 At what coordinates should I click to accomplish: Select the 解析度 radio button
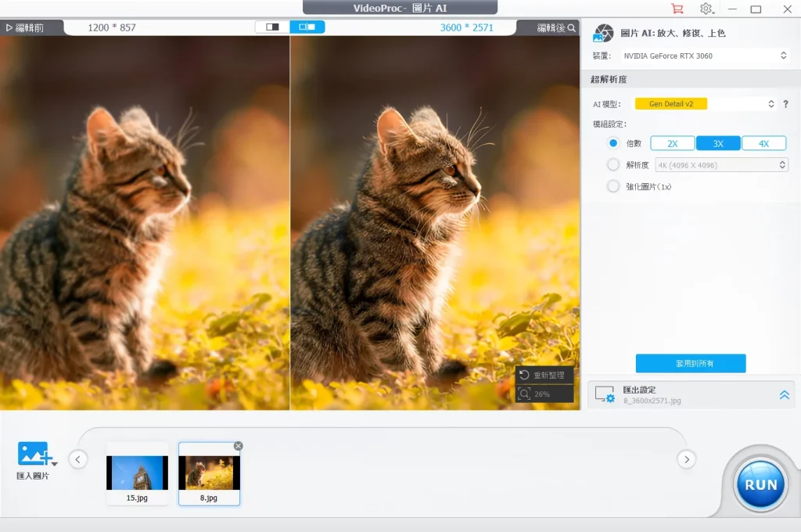(613, 165)
